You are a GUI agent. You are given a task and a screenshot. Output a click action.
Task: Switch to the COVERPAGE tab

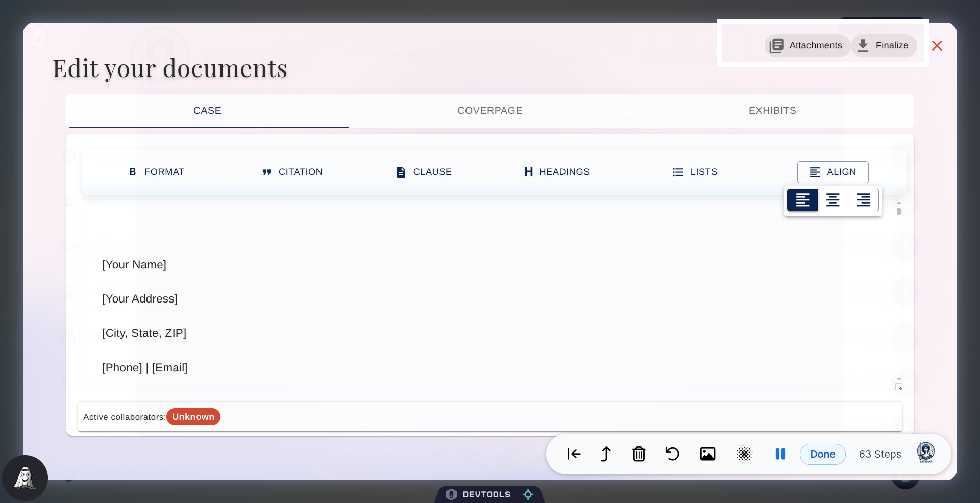(489, 111)
